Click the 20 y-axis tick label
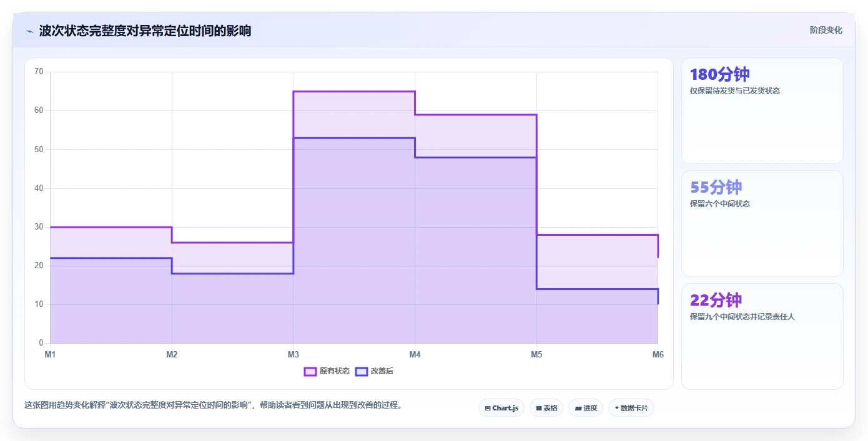 pos(39,266)
